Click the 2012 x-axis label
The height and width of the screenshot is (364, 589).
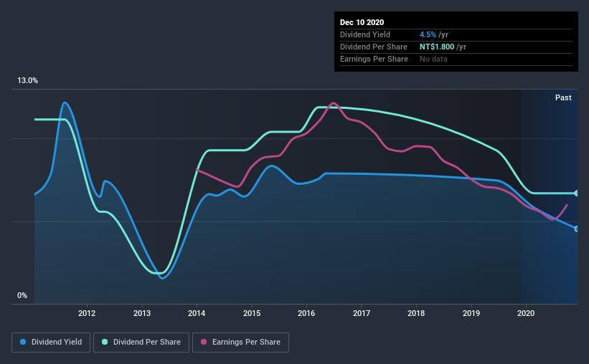[87, 313]
